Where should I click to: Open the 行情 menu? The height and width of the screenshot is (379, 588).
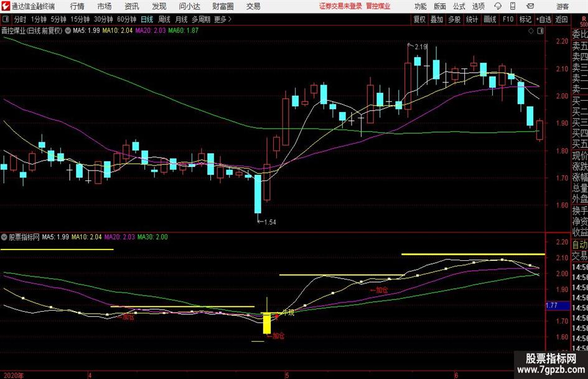click(77, 6)
